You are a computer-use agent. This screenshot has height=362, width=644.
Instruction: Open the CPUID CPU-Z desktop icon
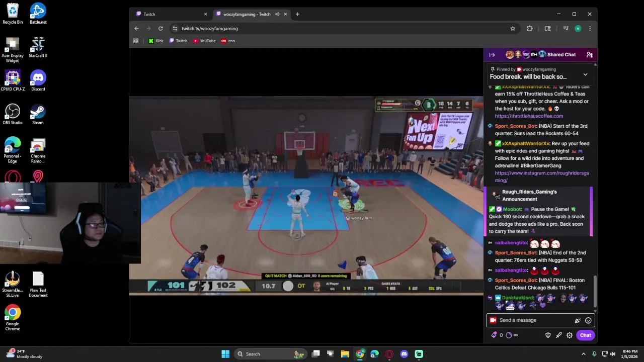click(13, 80)
